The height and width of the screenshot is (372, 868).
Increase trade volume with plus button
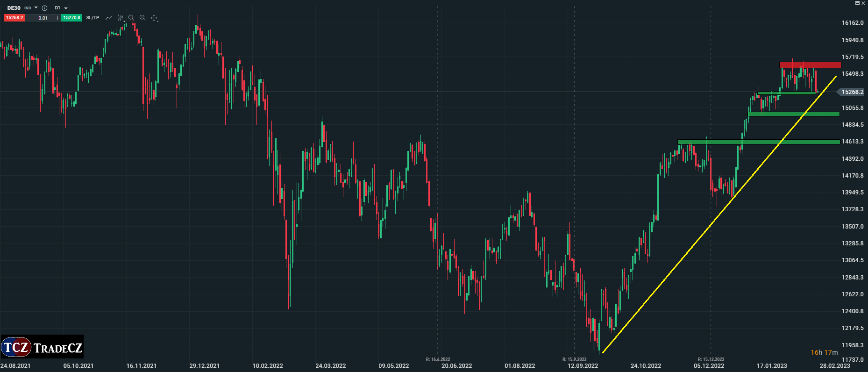click(x=57, y=18)
